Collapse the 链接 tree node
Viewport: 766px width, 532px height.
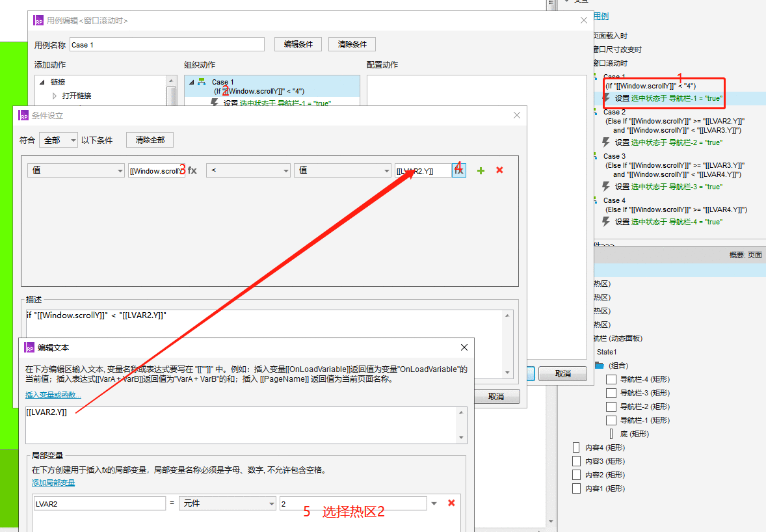42,82
